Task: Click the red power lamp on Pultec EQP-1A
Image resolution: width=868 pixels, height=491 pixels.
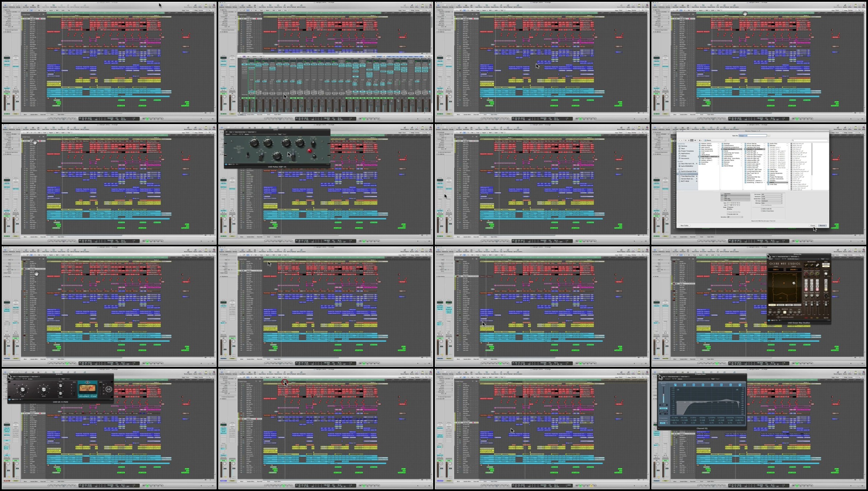Action: [309, 151]
